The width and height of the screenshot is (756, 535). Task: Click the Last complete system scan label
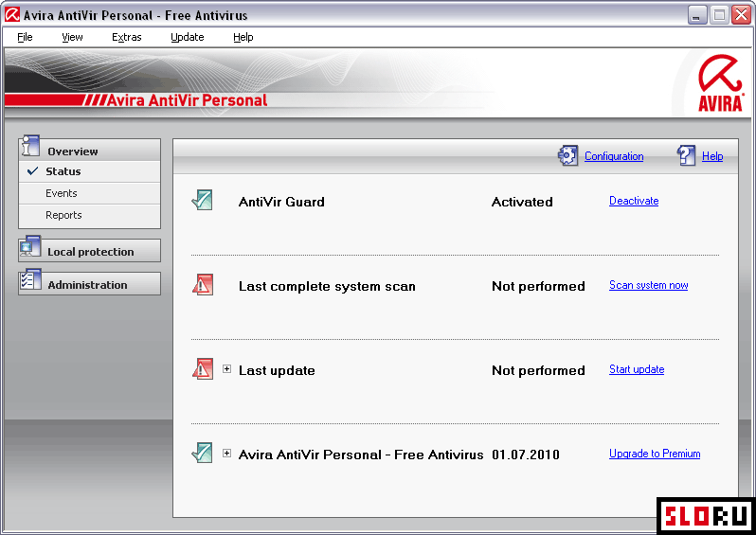tap(327, 286)
